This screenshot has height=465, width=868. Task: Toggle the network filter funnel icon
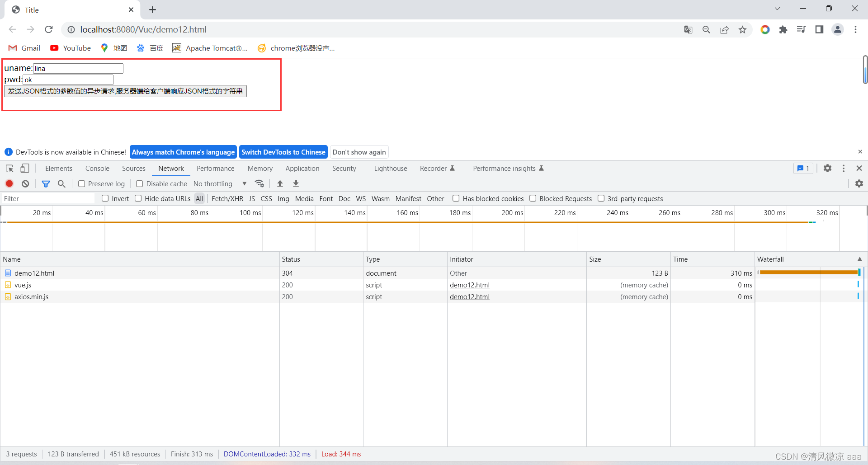point(46,183)
